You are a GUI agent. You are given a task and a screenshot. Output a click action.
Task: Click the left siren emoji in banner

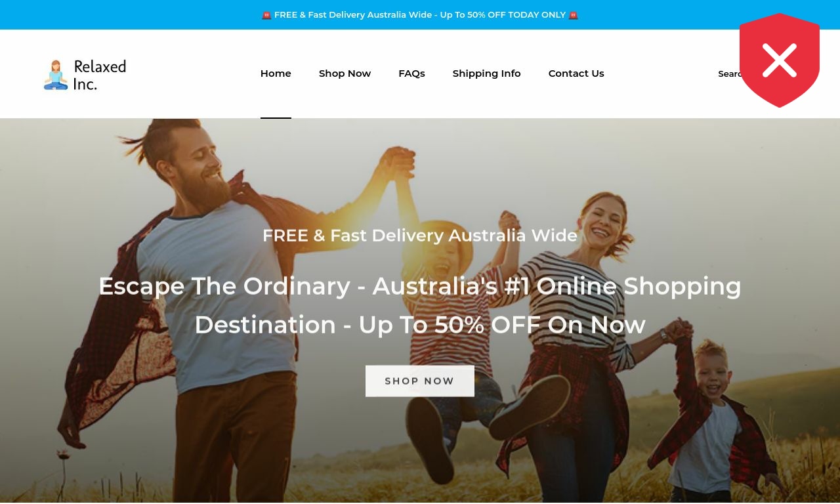266,15
